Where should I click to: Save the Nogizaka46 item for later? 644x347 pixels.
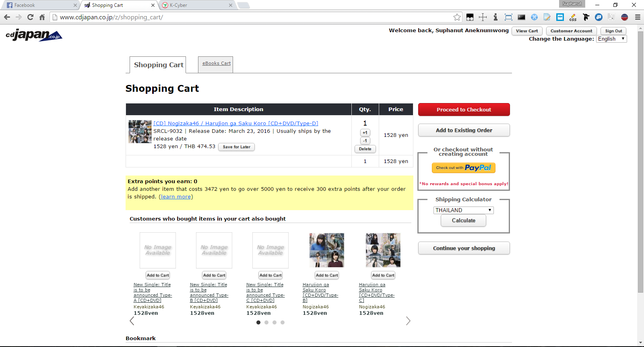pyautogui.click(x=236, y=147)
